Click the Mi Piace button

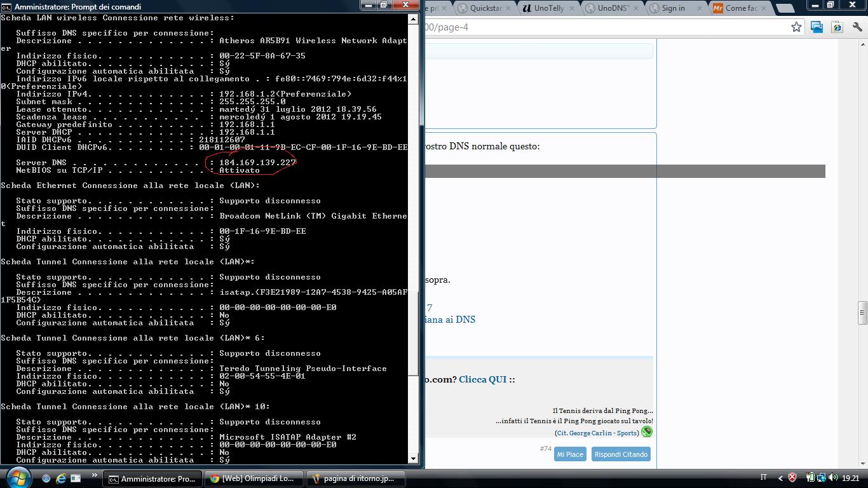coord(570,454)
